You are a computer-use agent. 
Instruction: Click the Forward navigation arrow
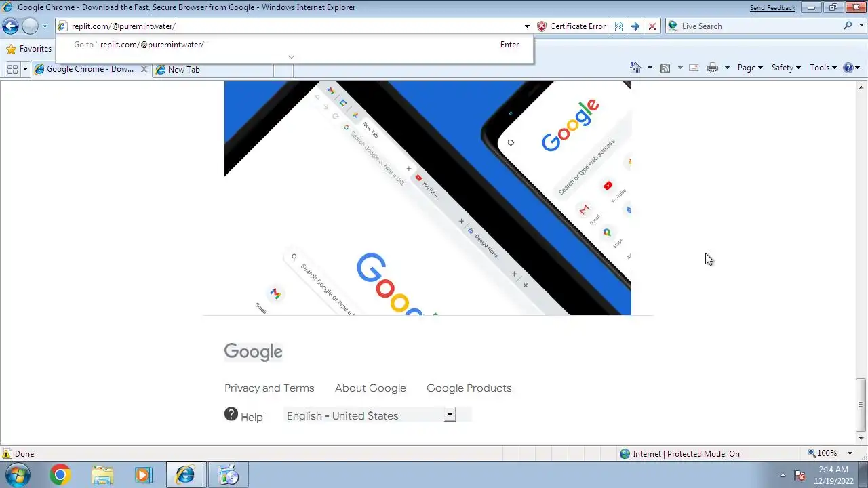[x=30, y=26]
